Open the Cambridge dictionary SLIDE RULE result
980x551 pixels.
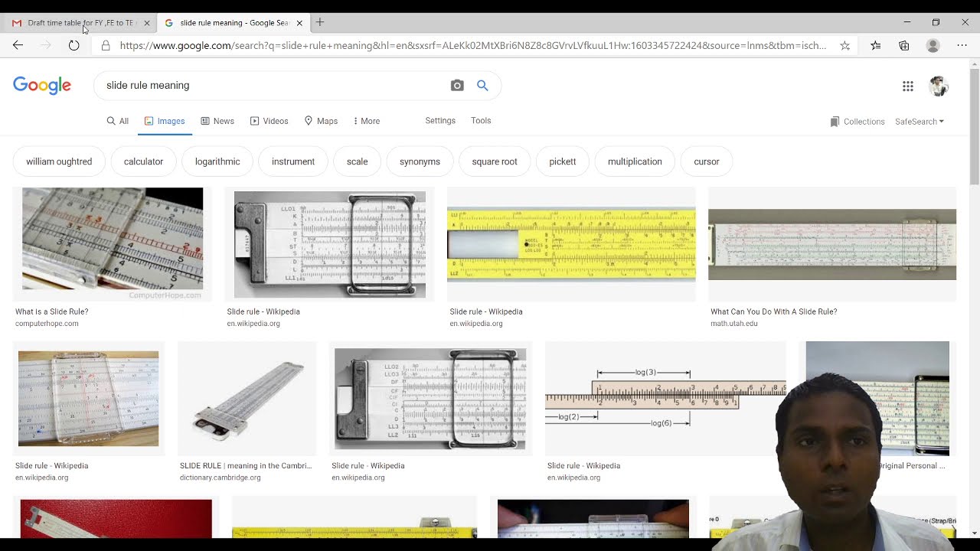[x=246, y=466]
